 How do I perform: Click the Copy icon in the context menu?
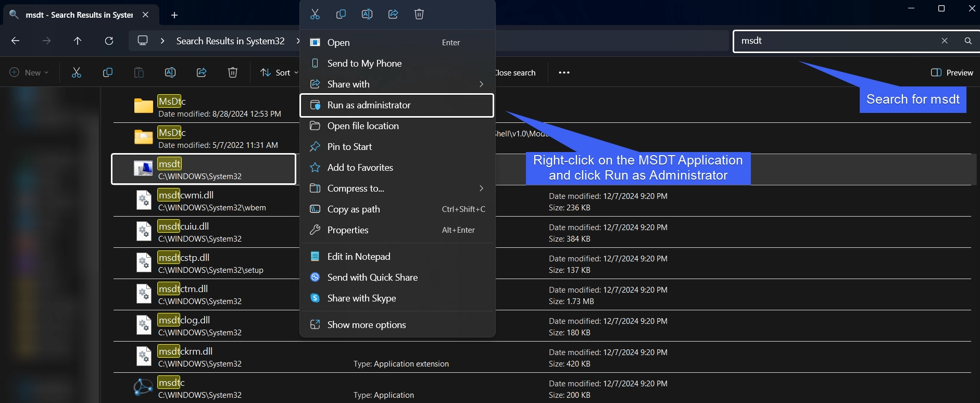tap(341, 14)
